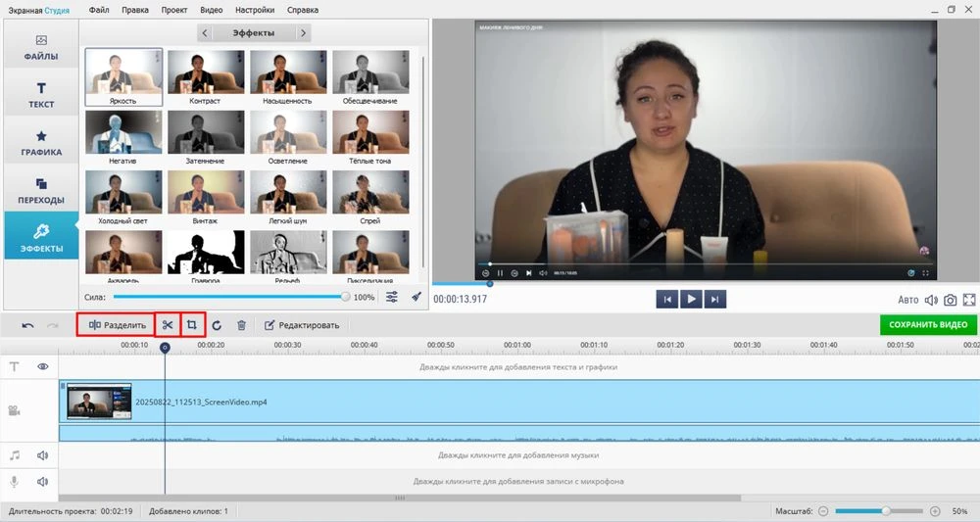Open the Проект menu
This screenshot has height=522, width=980.
tap(174, 9)
